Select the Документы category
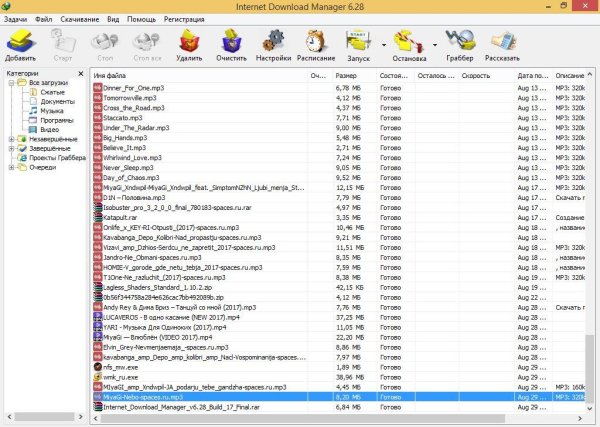The width and height of the screenshot is (600, 427). pos(58,101)
